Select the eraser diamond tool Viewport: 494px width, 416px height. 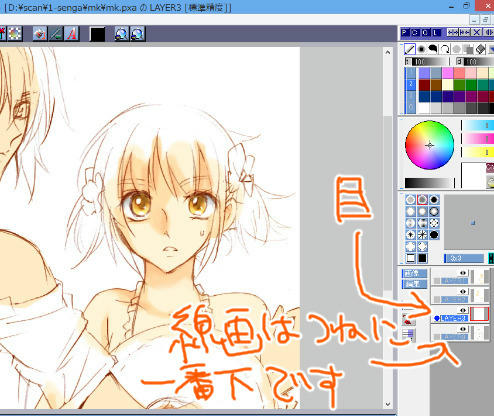pos(480,49)
